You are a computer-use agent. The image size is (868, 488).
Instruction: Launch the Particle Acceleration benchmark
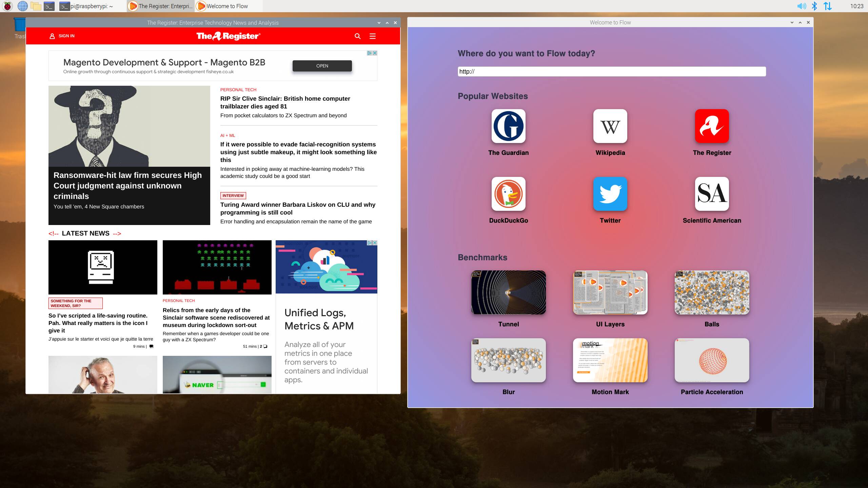tap(712, 360)
